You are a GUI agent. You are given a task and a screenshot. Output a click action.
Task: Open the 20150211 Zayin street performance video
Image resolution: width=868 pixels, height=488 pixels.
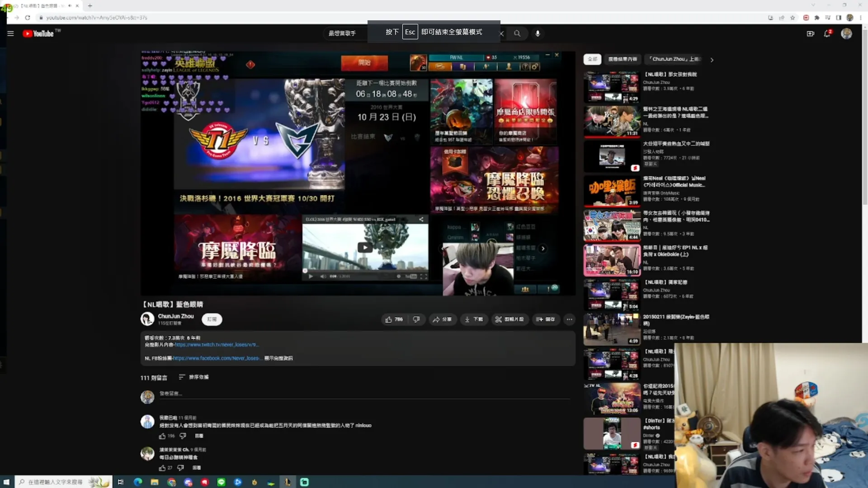pos(612,329)
